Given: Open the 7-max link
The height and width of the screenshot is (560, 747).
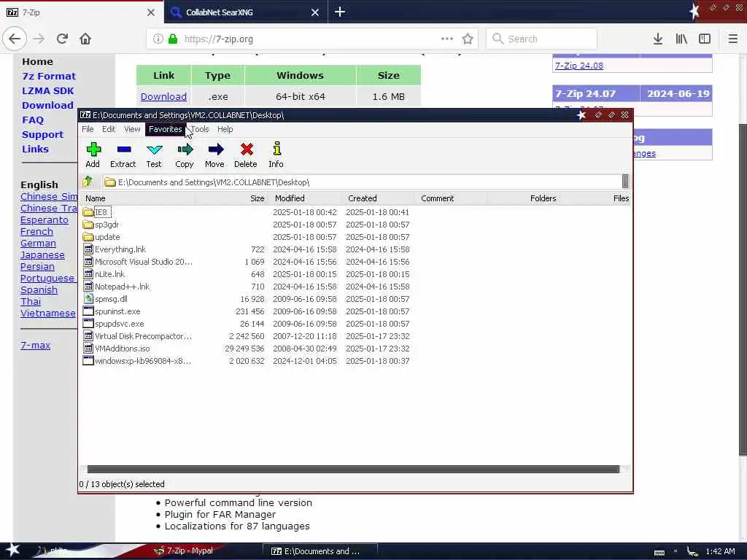Looking at the screenshot, I should pos(35,345).
